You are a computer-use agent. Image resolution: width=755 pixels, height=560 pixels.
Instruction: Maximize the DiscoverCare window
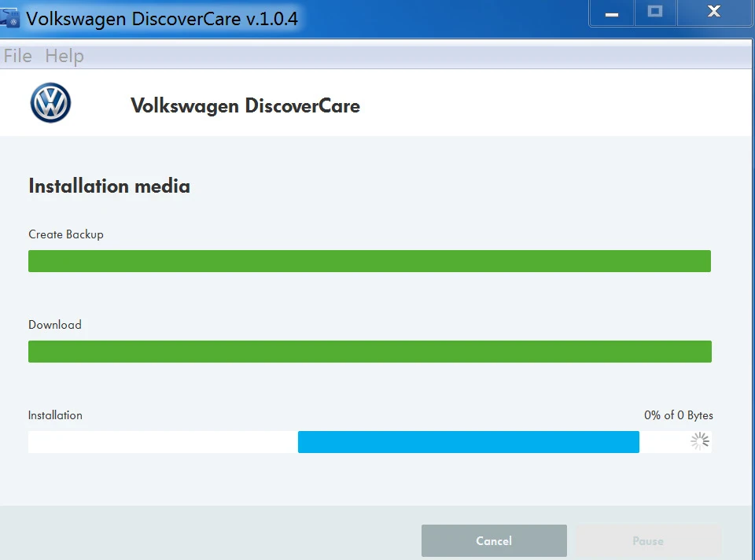point(655,13)
